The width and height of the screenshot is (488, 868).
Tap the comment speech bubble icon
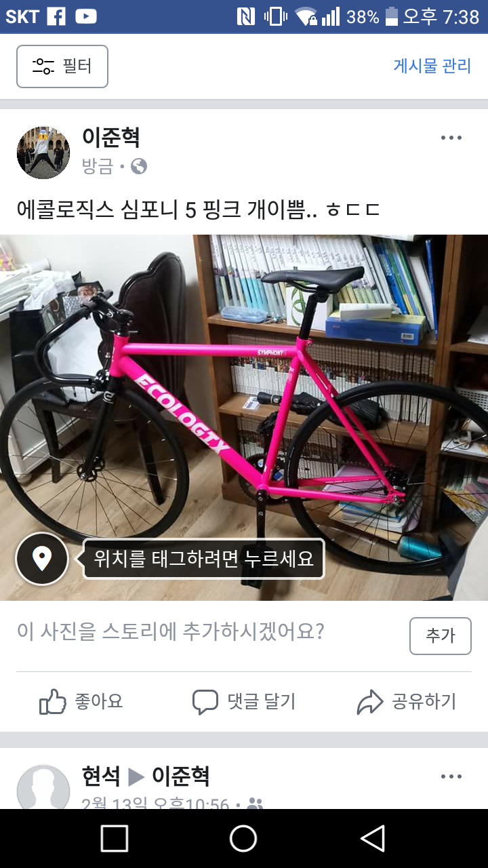pos(205,702)
